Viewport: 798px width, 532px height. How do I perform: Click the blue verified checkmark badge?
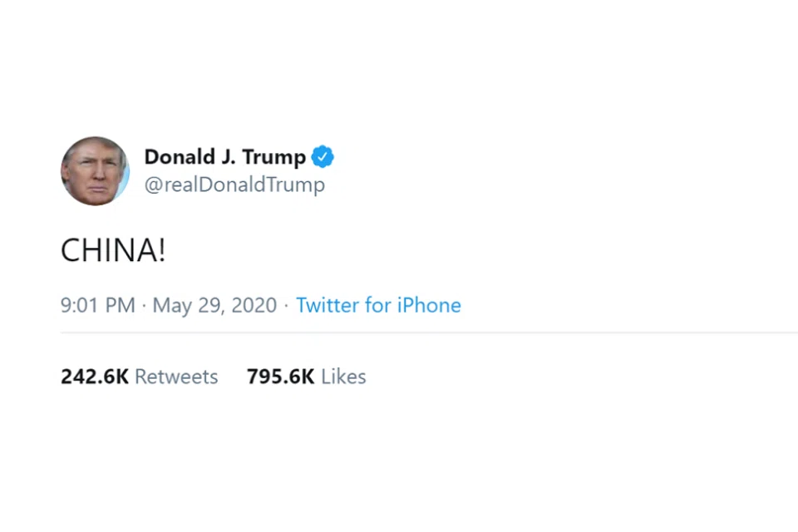coord(323,156)
